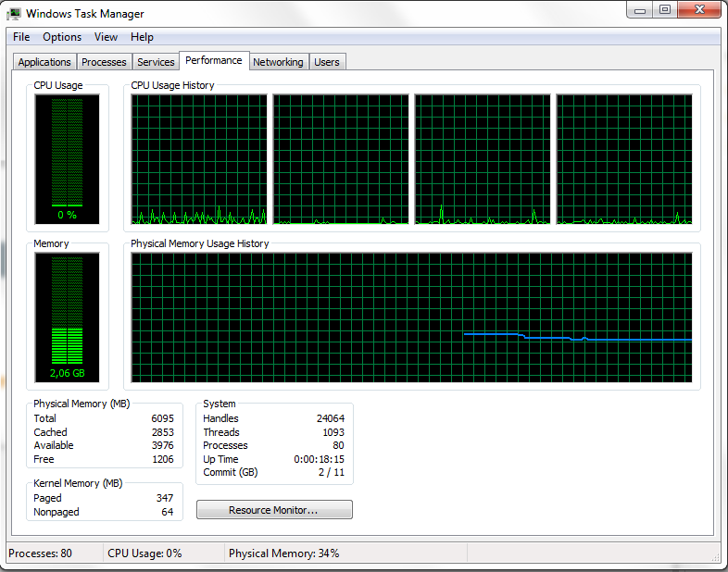Close the Task Manager window
The height and width of the screenshot is (572, 728).
[699, 10]
